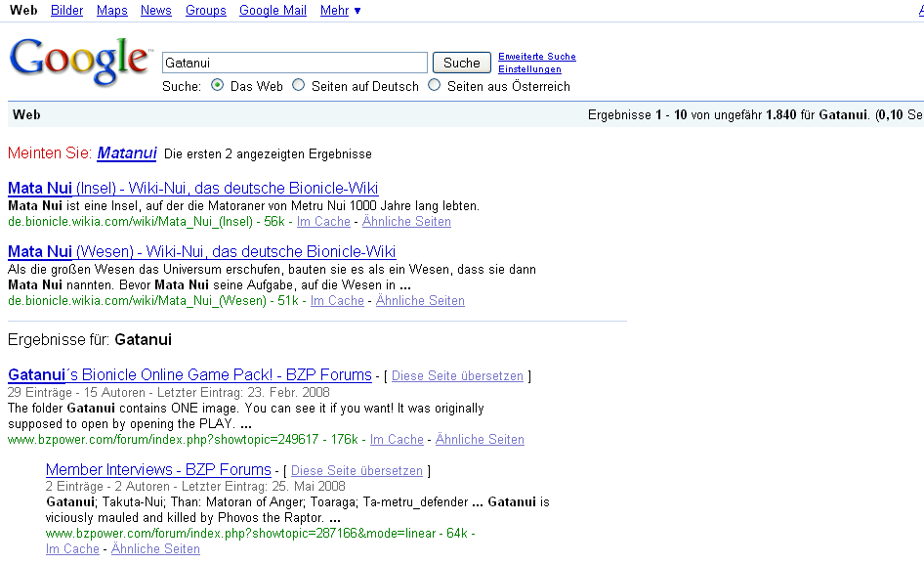924x564 pixels.
Task: Open Im Cache for Member Interviews result
Action: pyautogui.click(x=72, y=549)
